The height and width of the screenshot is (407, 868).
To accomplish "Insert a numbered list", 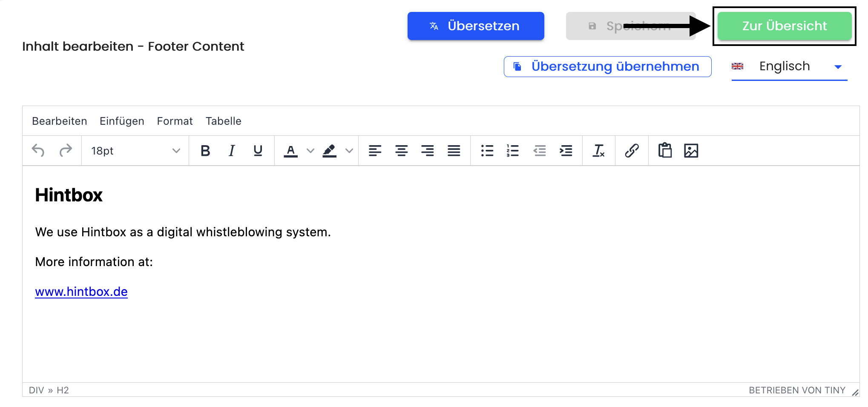I will [513, 151].
